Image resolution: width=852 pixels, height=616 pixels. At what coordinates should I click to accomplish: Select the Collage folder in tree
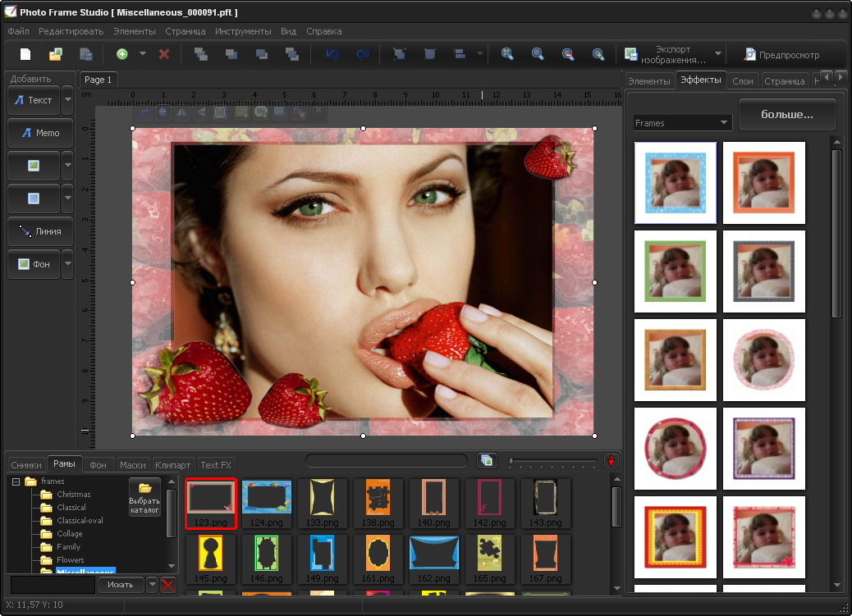point(70,533)
